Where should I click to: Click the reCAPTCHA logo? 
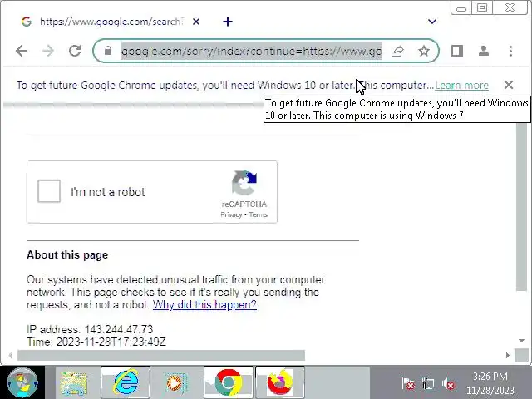click(244, 183)
